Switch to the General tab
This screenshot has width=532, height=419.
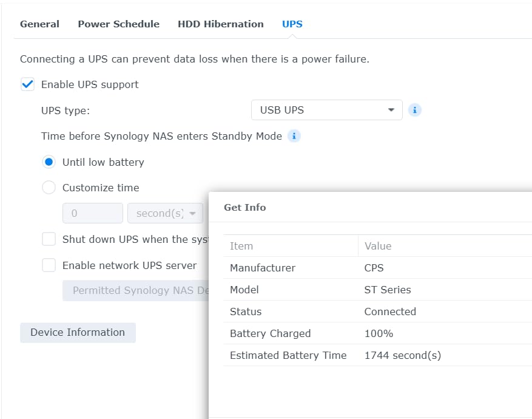pos(39,24)
